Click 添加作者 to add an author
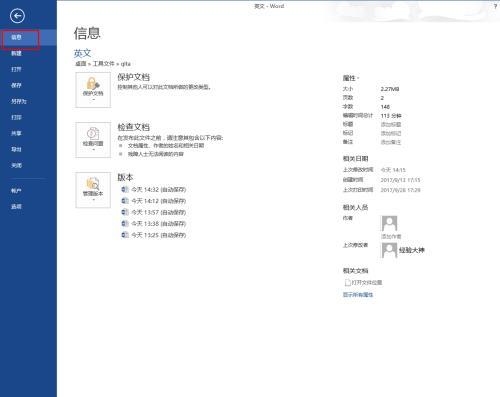The width and height of the screenshot is (500, 397). click(x=391, y=236)
